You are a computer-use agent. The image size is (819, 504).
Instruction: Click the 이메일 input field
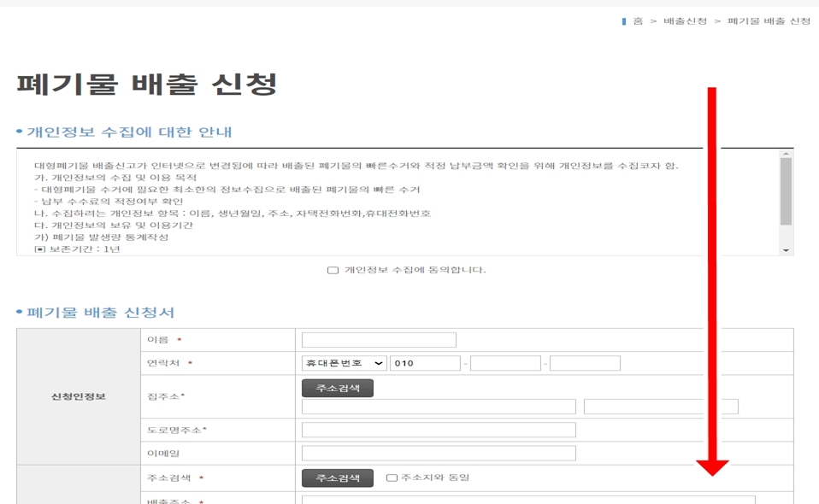[x=439, y=453]
